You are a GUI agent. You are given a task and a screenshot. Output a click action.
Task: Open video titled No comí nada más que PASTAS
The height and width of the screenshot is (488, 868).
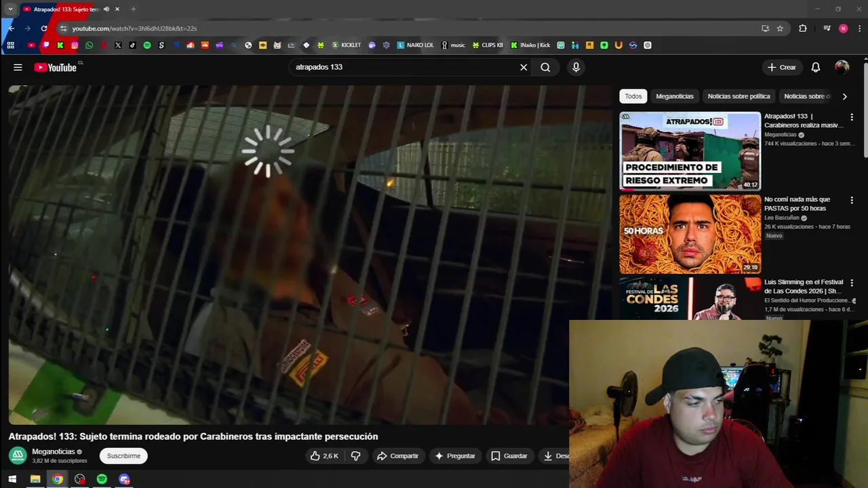coord(797,204)
